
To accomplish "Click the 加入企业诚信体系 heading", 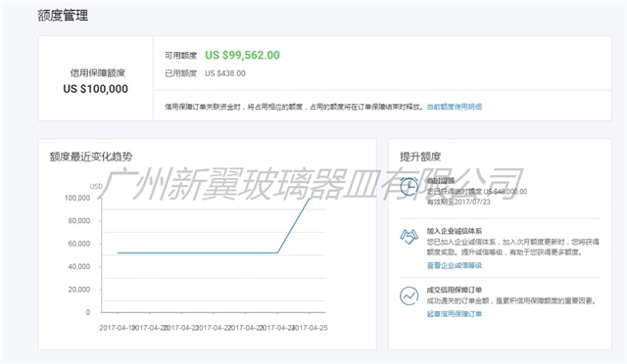I will point(454,231).
